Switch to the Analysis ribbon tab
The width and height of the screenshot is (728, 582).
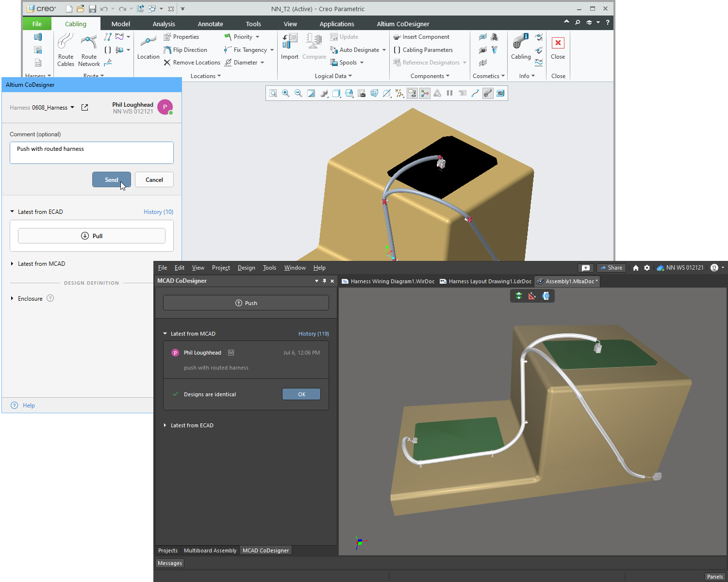pyautogui.click(x=164, y=24)
